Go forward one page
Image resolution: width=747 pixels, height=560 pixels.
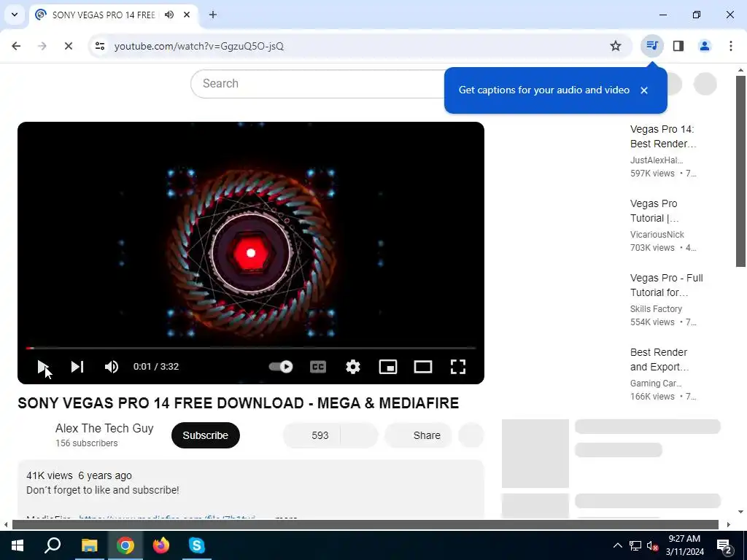[x=42, y=46]
